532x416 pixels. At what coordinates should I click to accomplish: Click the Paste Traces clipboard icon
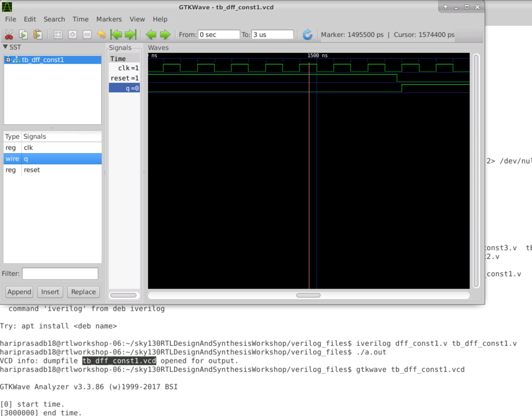pos(38,35)
